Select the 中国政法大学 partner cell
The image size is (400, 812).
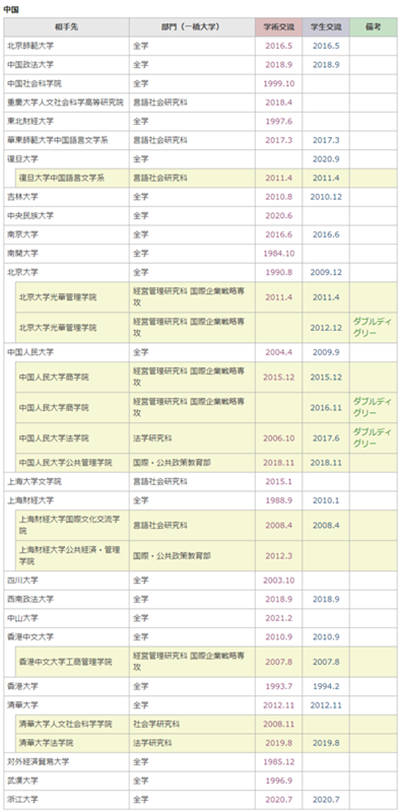(66, 65)
